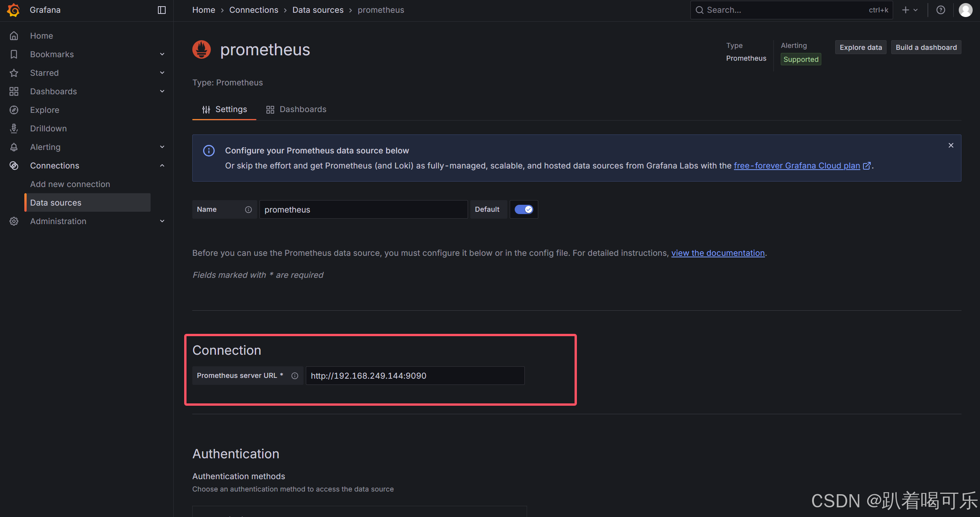Viewport: 980px width, 517px height.
Task: Click the Name field info icon
Action: tap(248, 209)
